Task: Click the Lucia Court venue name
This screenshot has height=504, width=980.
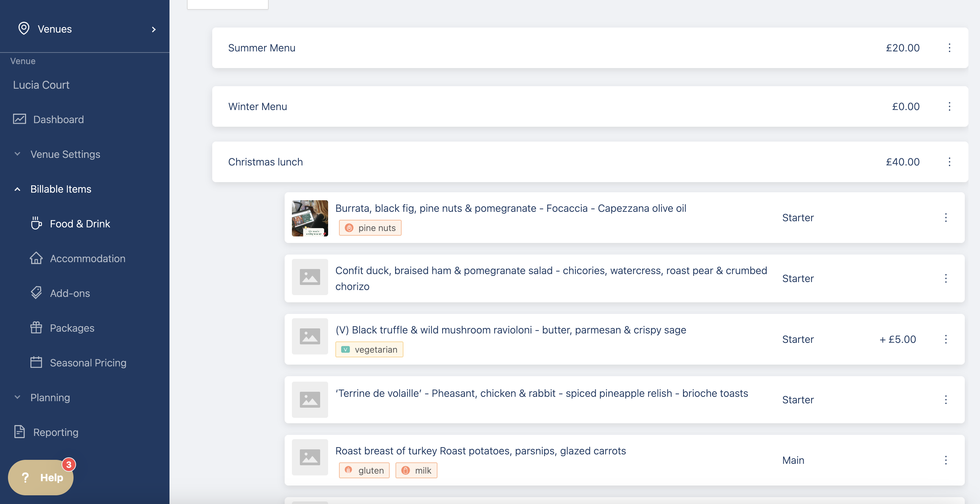Action: click(x=41, y=84)
